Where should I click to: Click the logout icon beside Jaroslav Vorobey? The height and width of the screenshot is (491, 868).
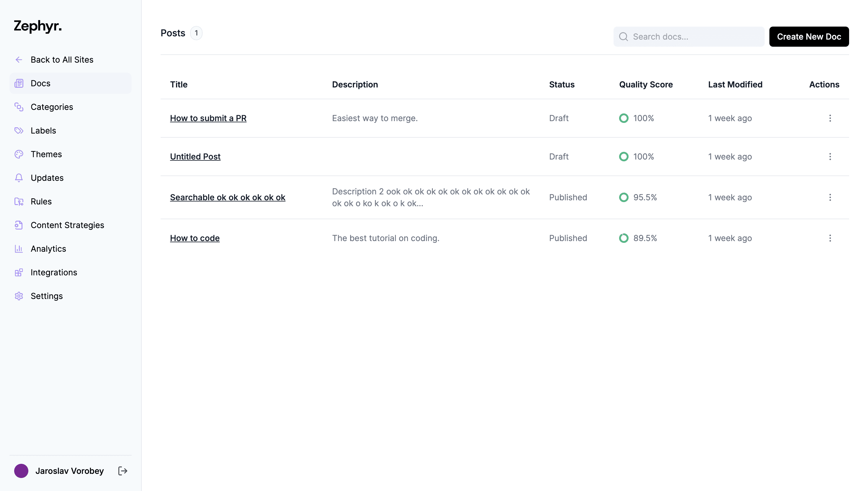point(123,471)
